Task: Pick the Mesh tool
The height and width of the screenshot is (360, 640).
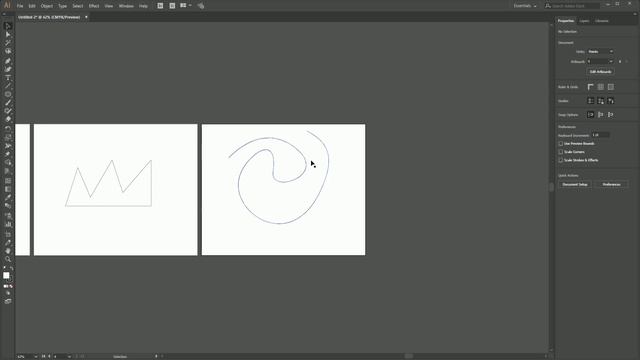Action: click(x=8, y=180)
